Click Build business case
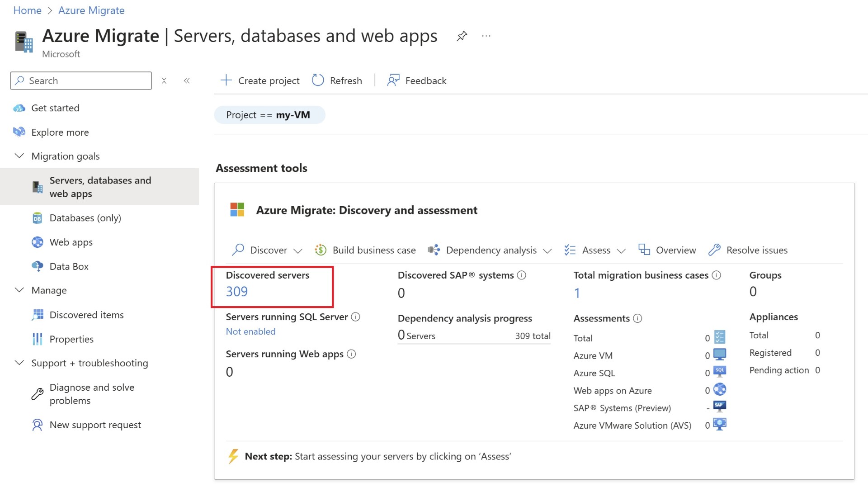This screenshot has width=868, height=487. coord(365,250)
